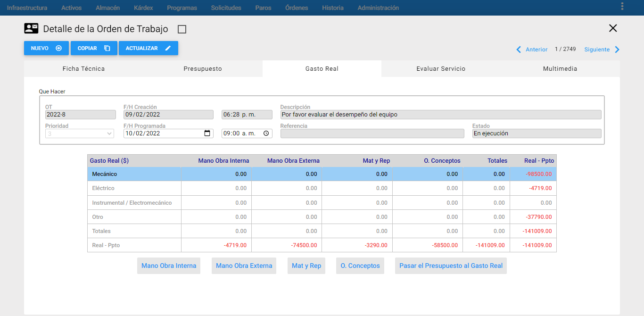Image resolution: width=644 pixels, height=316 pixels.
Task: Click the Mano Obra Interna column header
Action: (x=223, y=161)
